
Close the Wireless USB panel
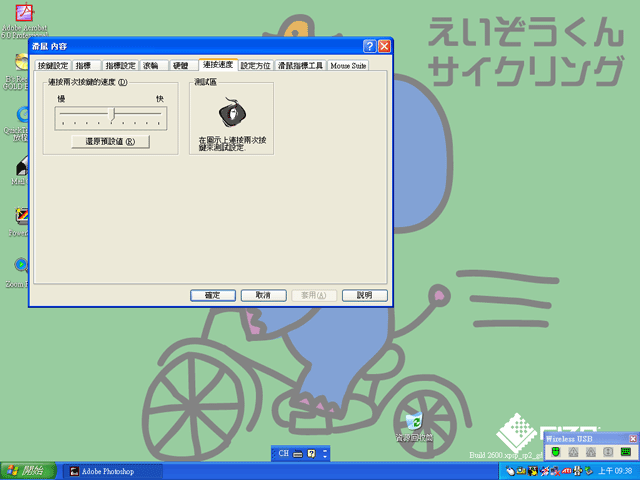pyautogui.click(x=633, y=439)
